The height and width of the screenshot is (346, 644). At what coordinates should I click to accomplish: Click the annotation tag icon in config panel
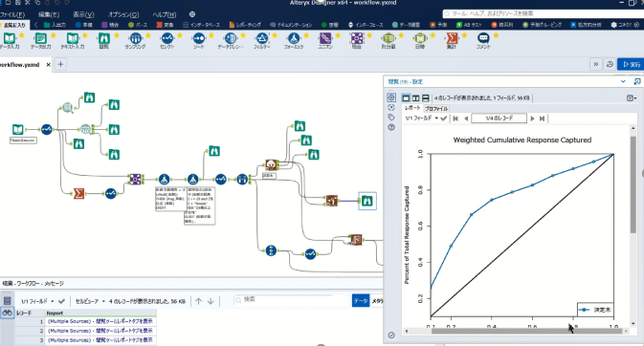coord(391,118)
